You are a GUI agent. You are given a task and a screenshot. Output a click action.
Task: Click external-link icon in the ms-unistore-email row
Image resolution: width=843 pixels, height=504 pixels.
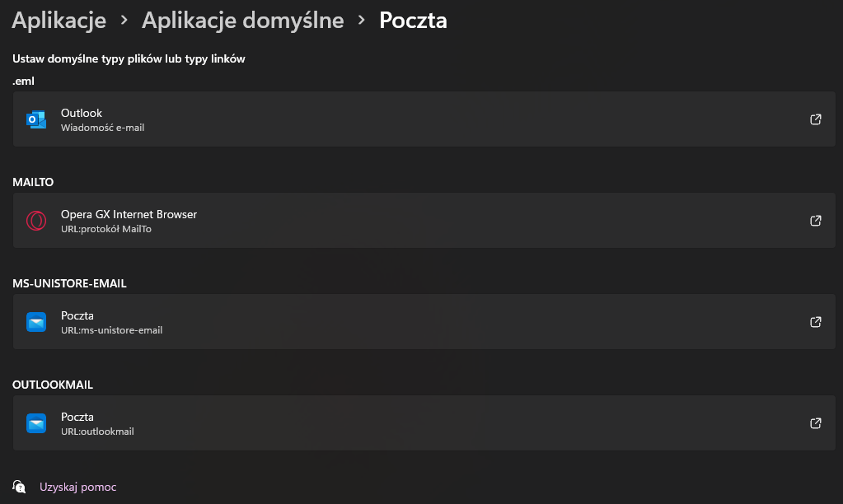[x=816, y=322]
